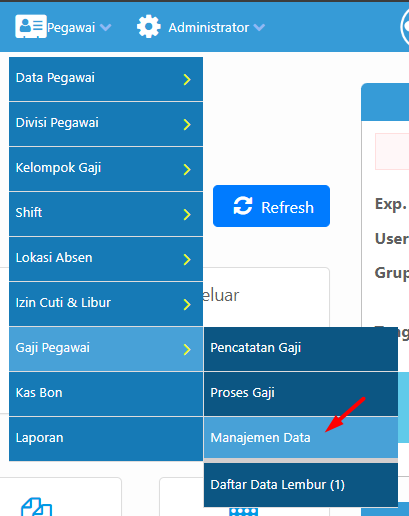Click the stacked documents icon at bottom left

click(x=36, y=507)
